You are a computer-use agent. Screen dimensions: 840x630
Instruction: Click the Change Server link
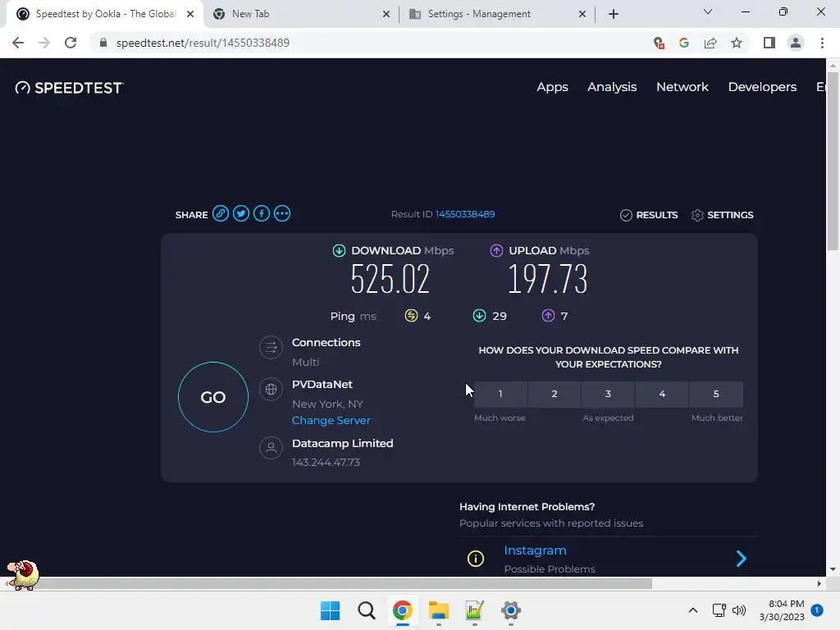331,421
